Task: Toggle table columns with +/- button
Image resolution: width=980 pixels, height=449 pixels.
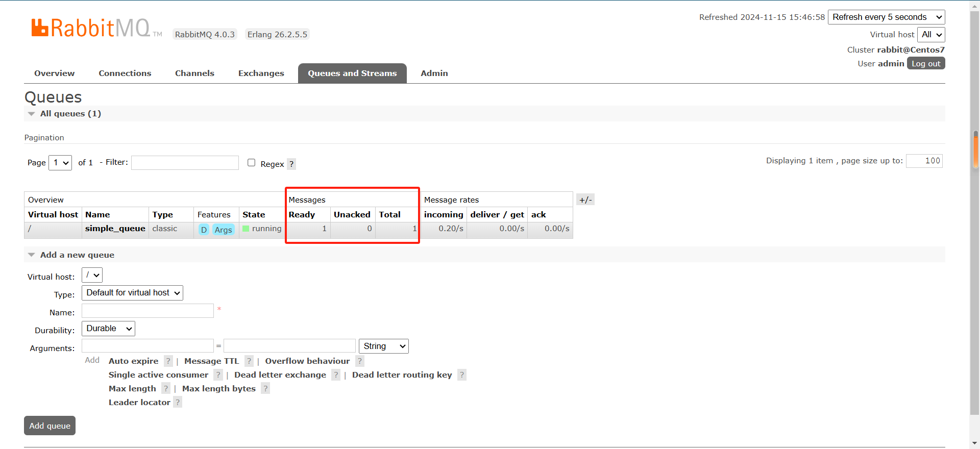Action: tap(585, 199)
